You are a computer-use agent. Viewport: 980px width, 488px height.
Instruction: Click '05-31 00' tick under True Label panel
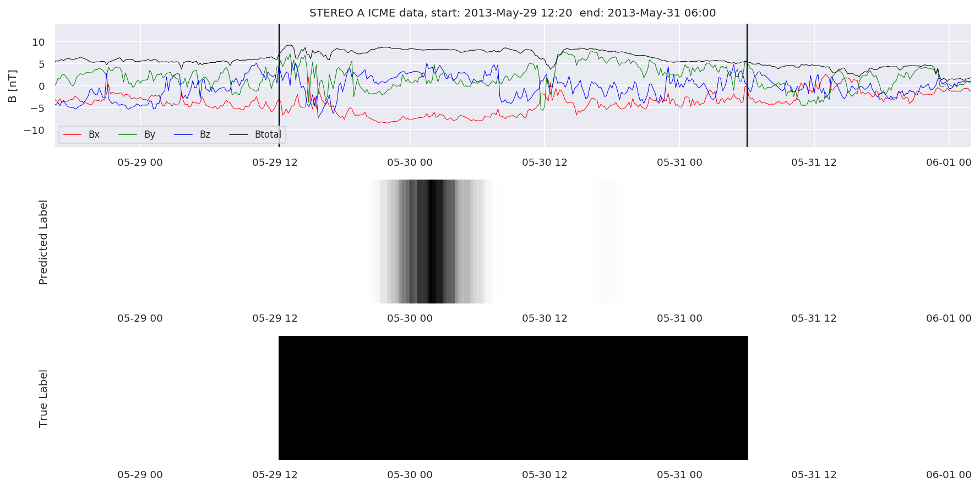tap(680, 475)
